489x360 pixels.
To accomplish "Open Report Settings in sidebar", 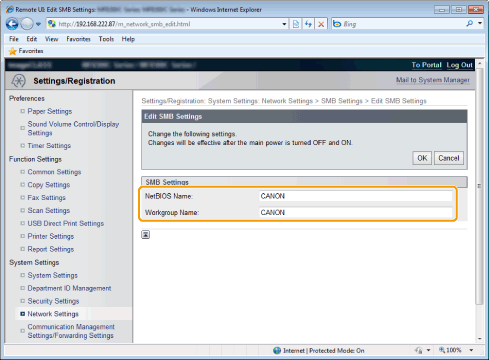I will pyautogui.click(x=51, y=249).
